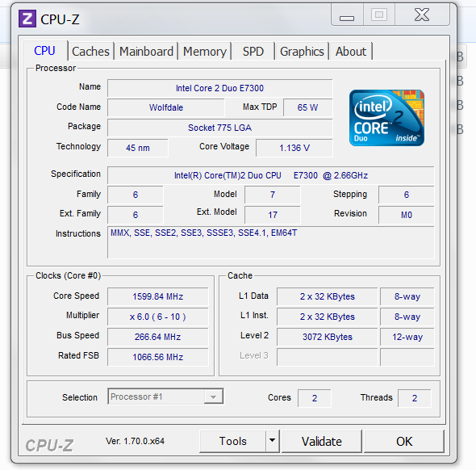Click the 1.136 V core voltage value

click(294, 148)
